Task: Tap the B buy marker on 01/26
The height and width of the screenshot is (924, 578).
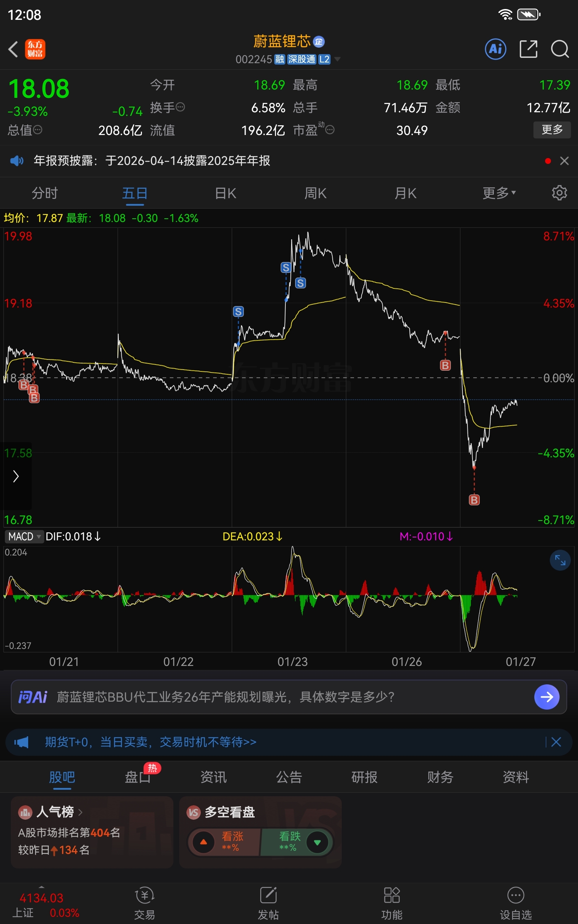Action: tap(445, 365)
